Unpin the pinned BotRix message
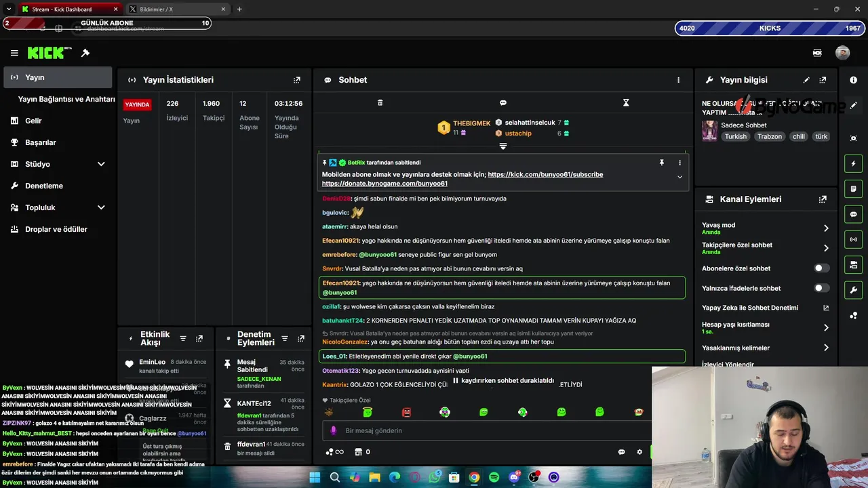This screenshot has height=488, width=868. [662, 163]
